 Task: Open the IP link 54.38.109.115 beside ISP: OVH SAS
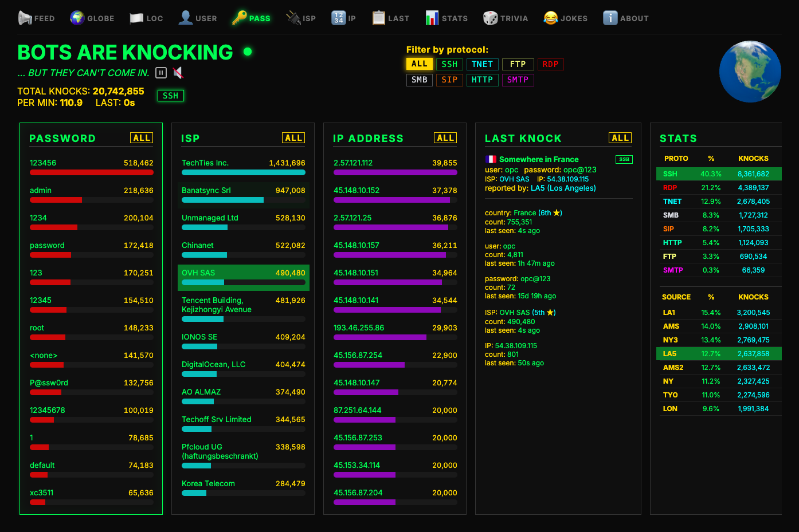[567, 179]
